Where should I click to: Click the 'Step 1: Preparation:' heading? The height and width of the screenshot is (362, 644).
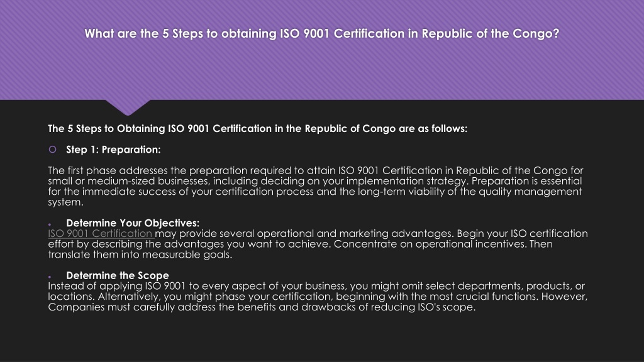tap(113, 150)
